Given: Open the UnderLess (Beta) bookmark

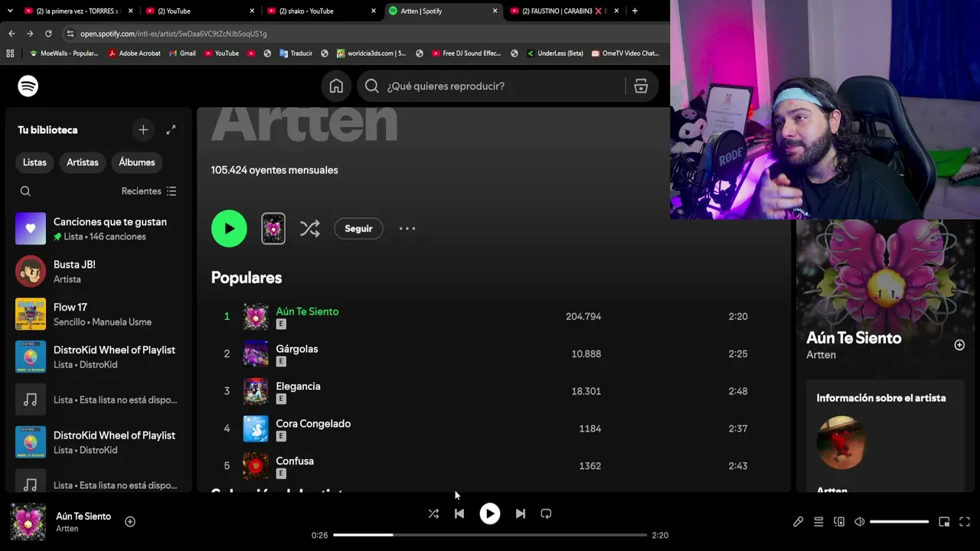Looking at the screenshot, I should [x=554, y=54].
